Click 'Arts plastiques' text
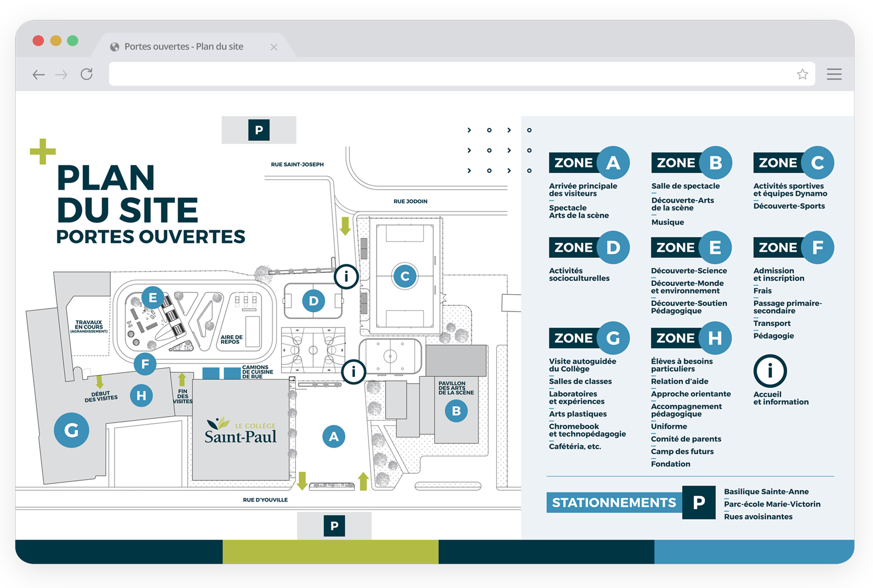The width and height of the screenshot is (873, 588). click(578, 414)
